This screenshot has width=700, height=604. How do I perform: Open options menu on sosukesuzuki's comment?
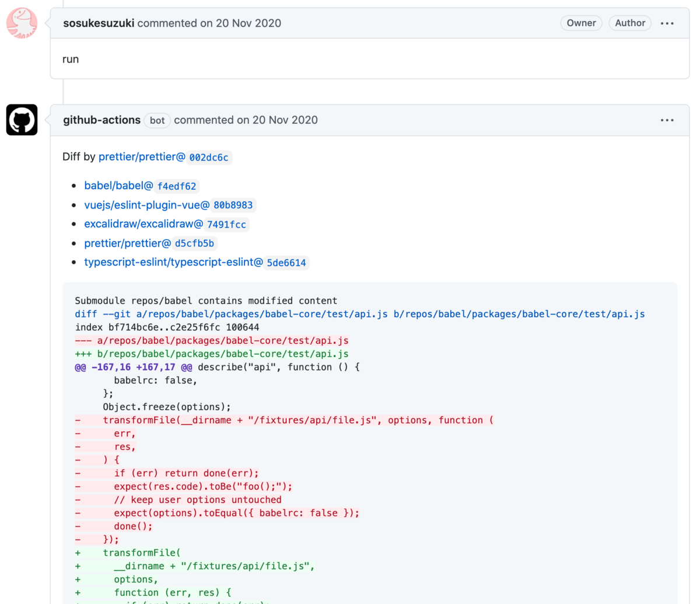click(x=667, y=23)
